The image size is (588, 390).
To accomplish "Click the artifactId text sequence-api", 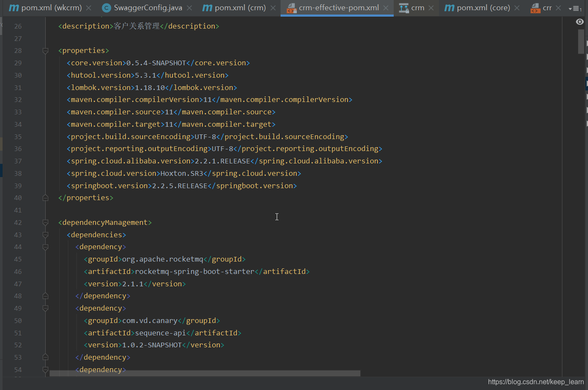I will pyautogui.click(x=161, y=333).
